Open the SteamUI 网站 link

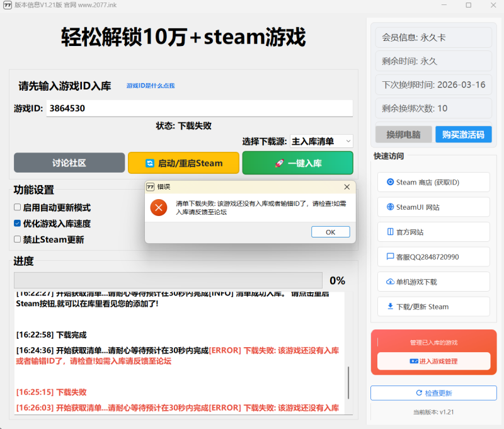click(433, 207)
